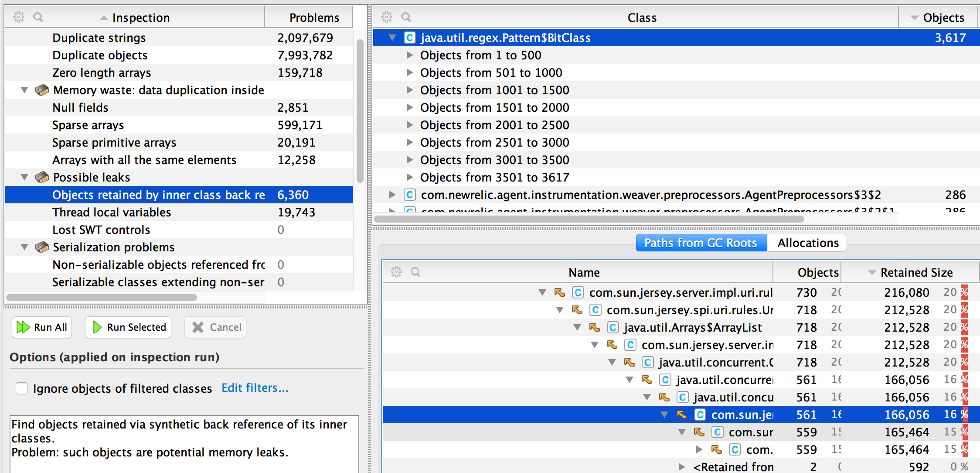980x473 pixels.
Task: Click the memory chip icon beside Serialization problems
Action: click(x=42, y=247)
